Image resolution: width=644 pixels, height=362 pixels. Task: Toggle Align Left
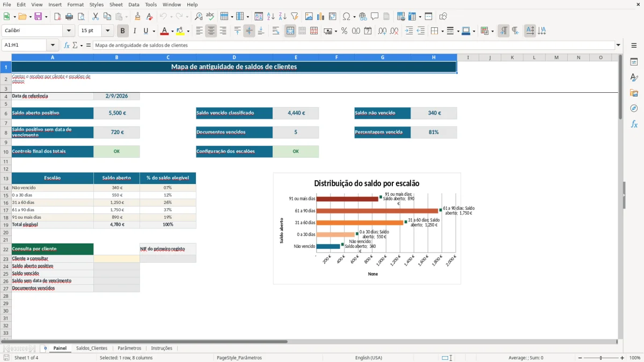[x=199, y=31]
